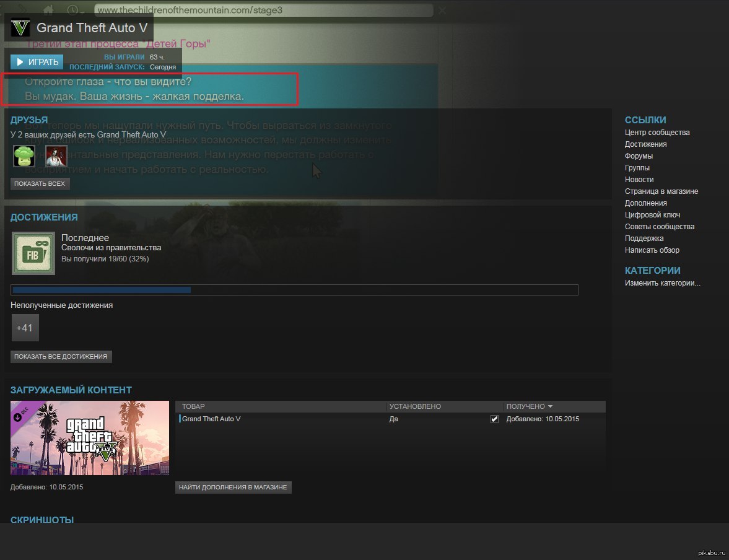Click the ТОВАР column header
This screenshot has height=560, width=729.
click(x=193, y=407)
